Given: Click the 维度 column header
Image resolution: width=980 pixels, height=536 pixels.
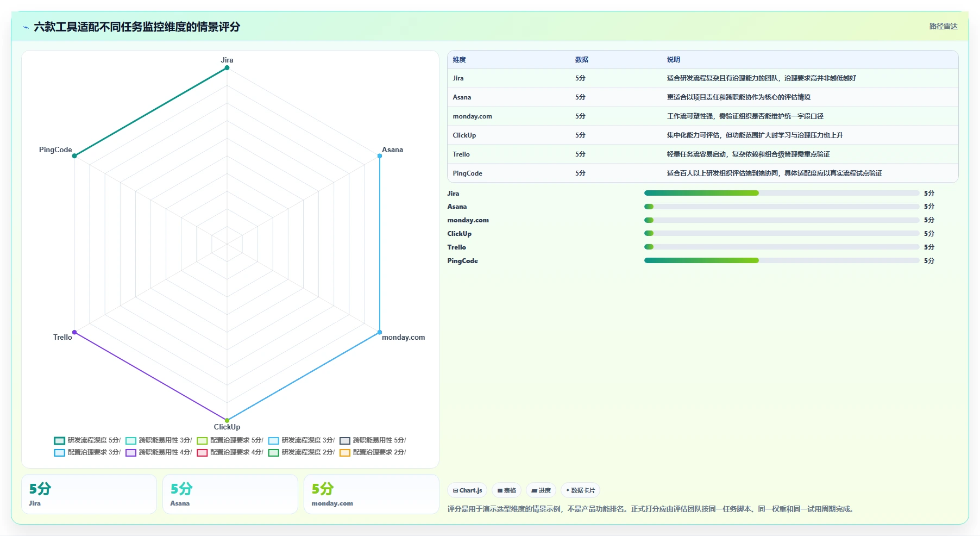Looking at the screenshot, I should pyautogui.click(x=460, y=60).
